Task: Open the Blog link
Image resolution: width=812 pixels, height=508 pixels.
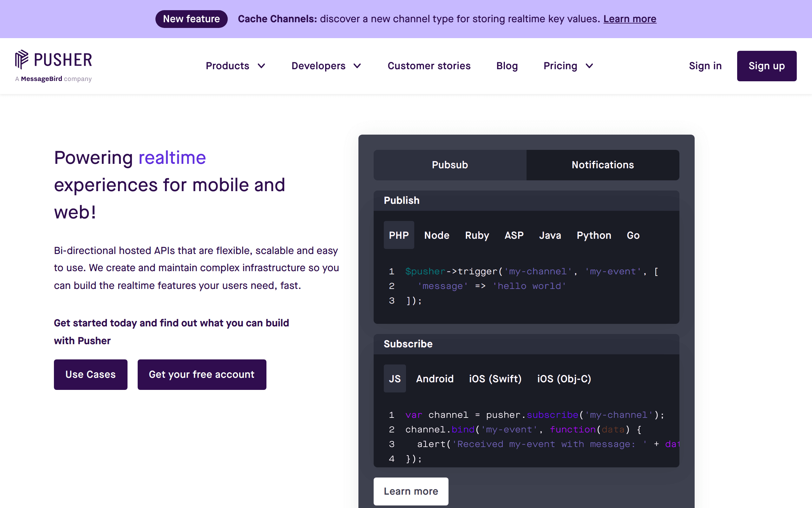Action: click(x=507, y=66)
